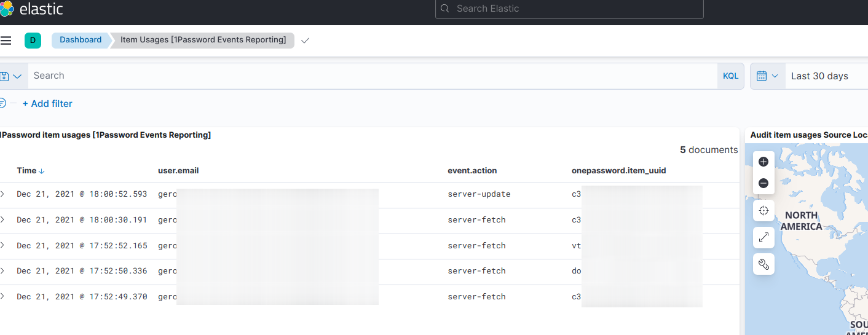Open the filter options icon
The height and width of the screenshot is (335, 868).
[3, 103]
